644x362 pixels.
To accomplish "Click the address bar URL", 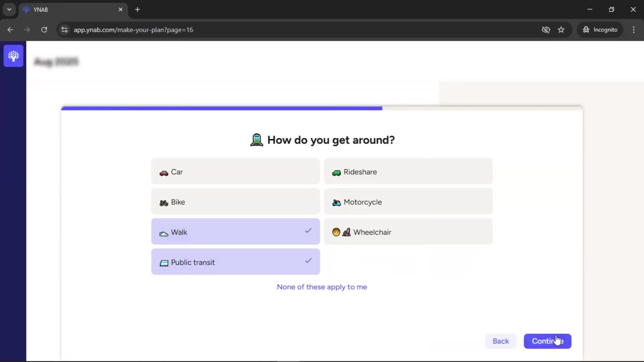I will pos(133,30).
